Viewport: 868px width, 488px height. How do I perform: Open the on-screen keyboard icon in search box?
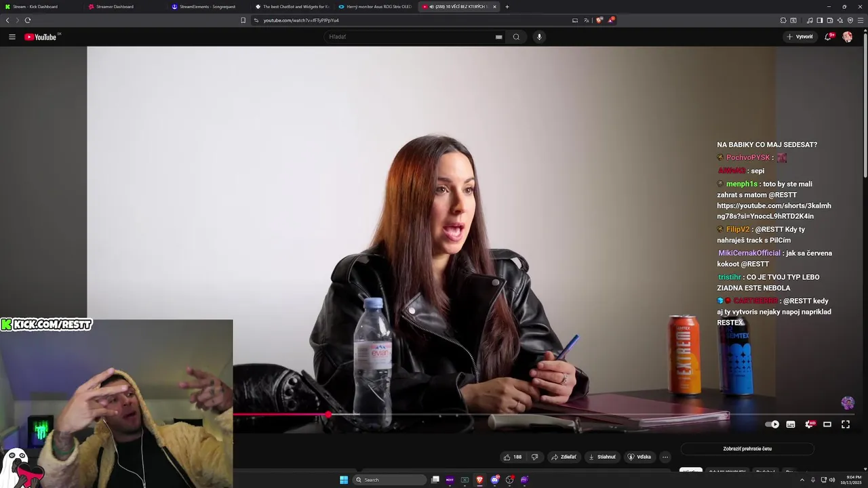point(499,37)
